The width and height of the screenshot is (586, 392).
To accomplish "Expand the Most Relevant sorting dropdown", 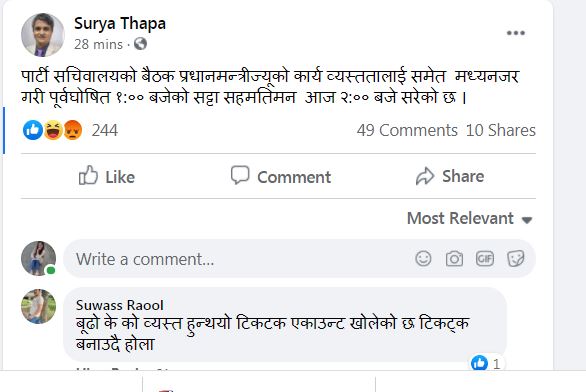I will (469, 218).
